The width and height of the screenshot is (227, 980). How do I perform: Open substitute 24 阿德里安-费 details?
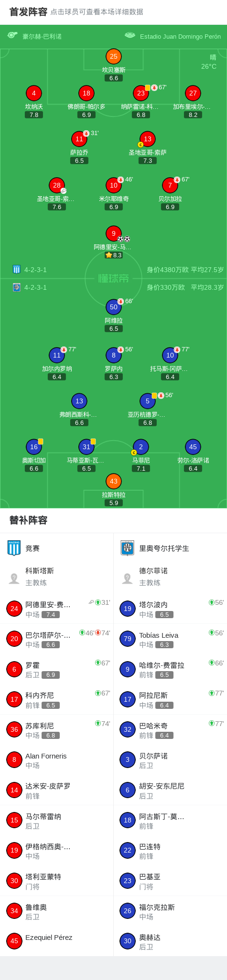56,609
